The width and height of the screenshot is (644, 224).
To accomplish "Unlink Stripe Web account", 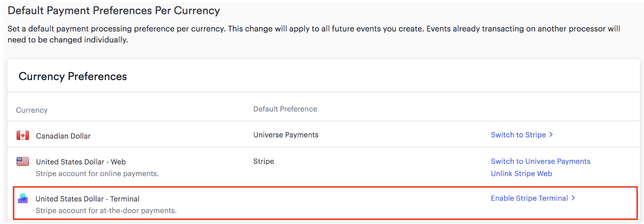I will point(521,174).
